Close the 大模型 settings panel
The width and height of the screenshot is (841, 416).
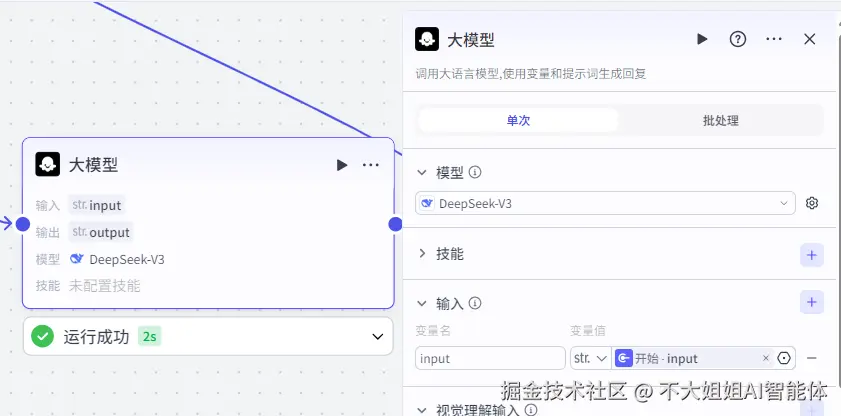[x=809, y=39]
